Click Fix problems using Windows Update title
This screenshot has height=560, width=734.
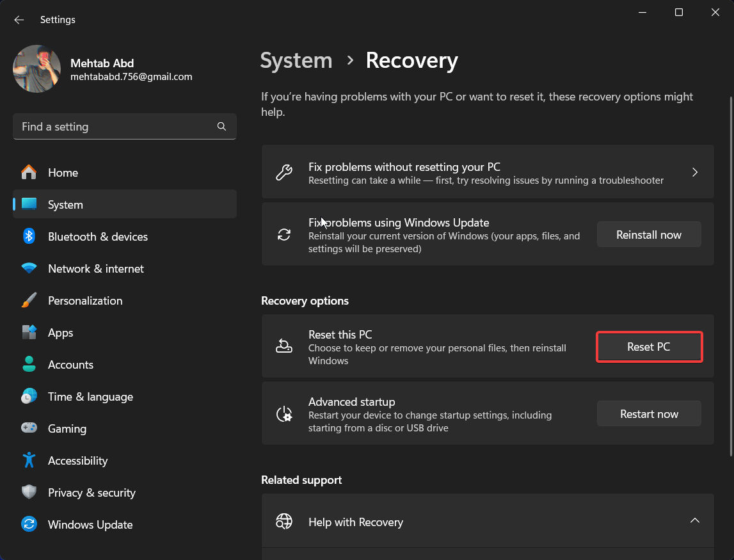coord(399,223)
